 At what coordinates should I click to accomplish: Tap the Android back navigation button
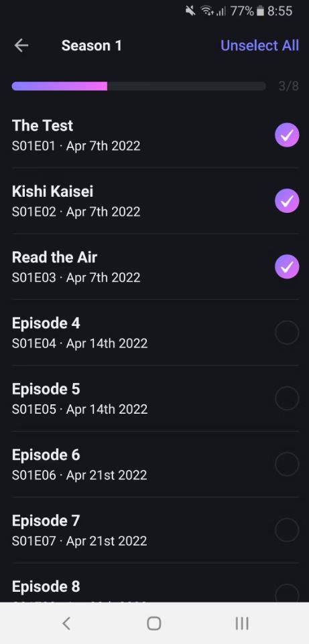(x=66, y=623)
